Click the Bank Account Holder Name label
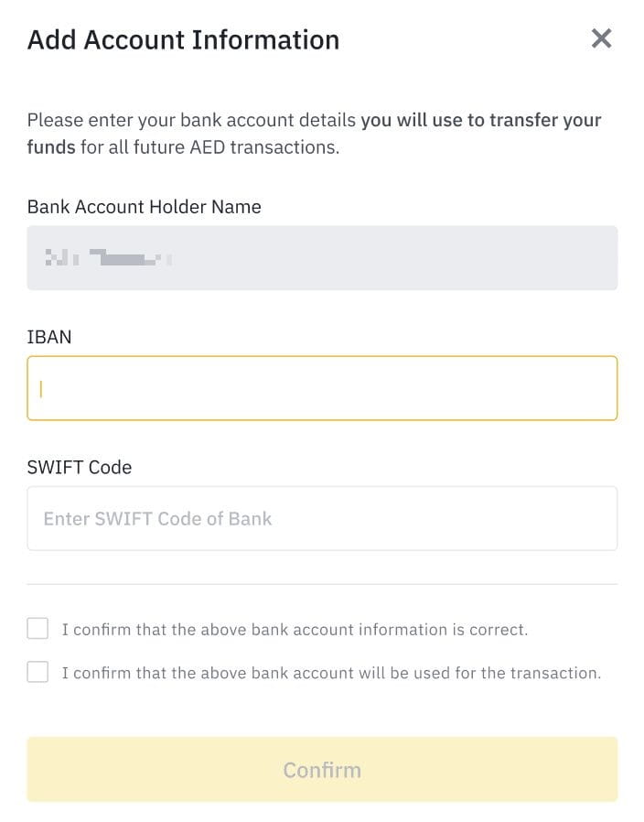The image size is (644, 822). click(145, 207)
